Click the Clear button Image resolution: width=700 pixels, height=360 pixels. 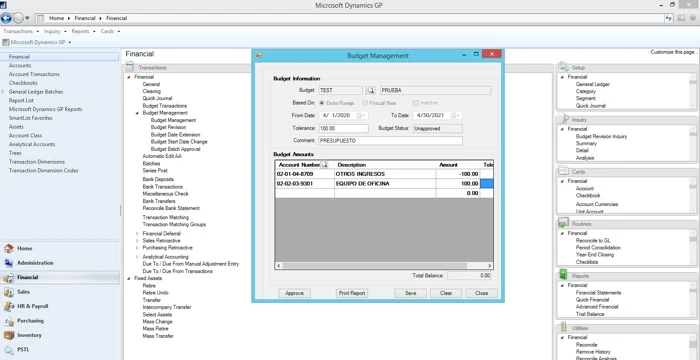[x=446, y=293]
